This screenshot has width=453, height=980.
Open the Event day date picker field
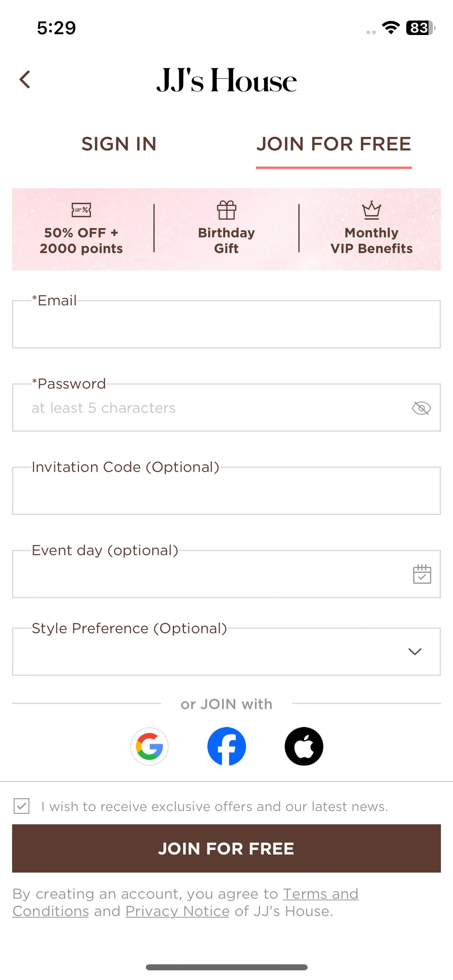pos(226,574)
